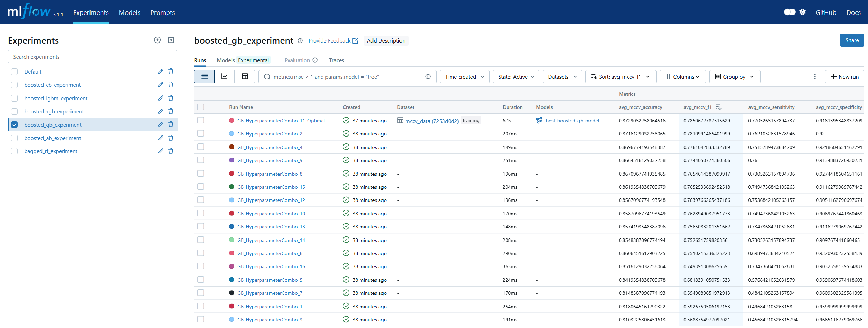Open the runs more options kebab menu
Screen dimensions: 868x328
(x=815, y=77)
